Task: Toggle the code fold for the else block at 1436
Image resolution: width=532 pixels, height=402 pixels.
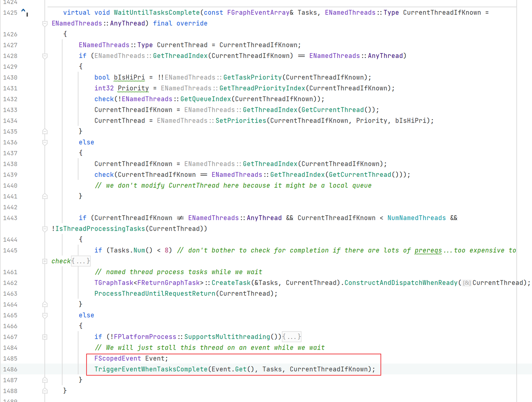Action: [x=45, y=142]
